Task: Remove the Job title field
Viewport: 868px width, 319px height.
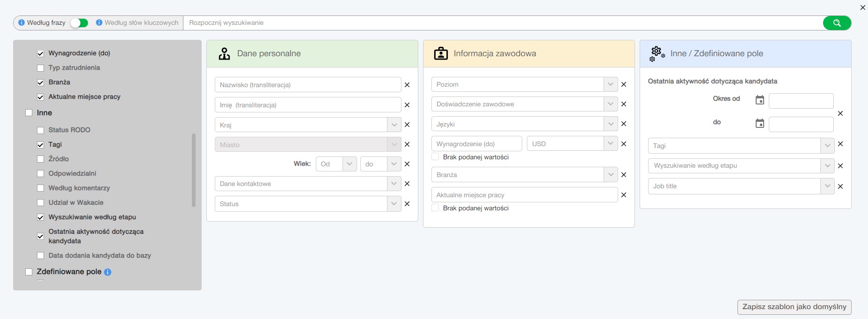Action: click(x=840, y=186)
